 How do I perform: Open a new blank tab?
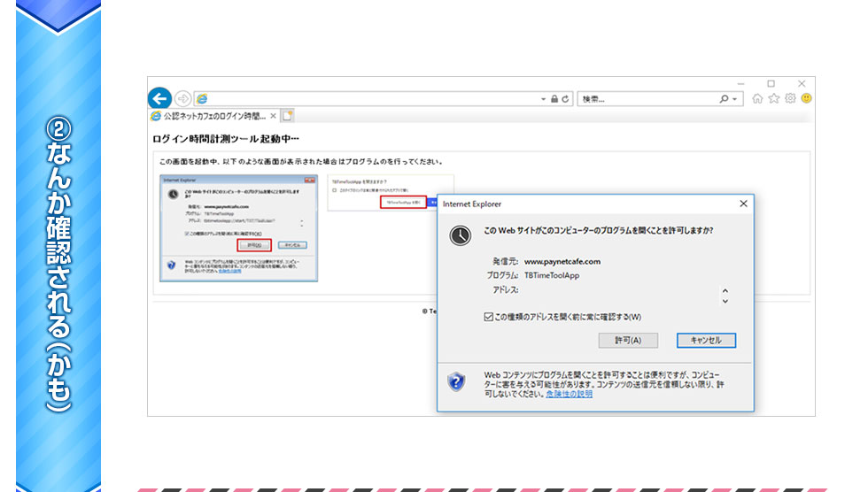[x=288, y=116]
